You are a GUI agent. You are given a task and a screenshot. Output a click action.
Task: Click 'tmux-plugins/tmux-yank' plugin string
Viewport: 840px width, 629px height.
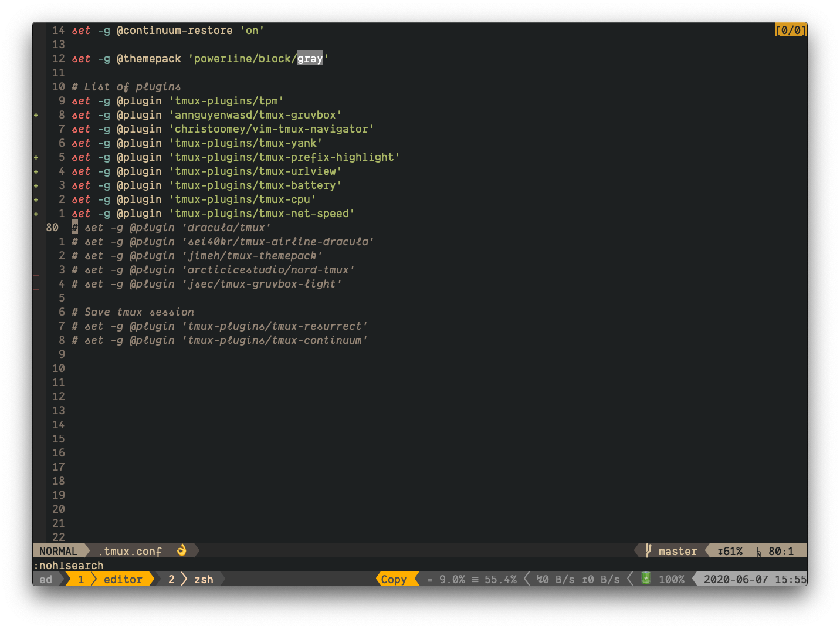pos(246,143)
